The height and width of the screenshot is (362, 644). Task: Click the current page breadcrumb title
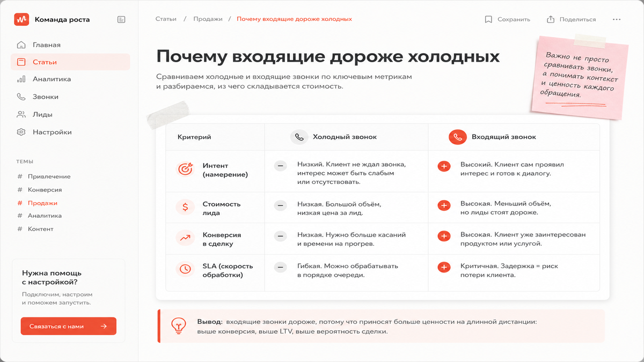pos(294,19)
